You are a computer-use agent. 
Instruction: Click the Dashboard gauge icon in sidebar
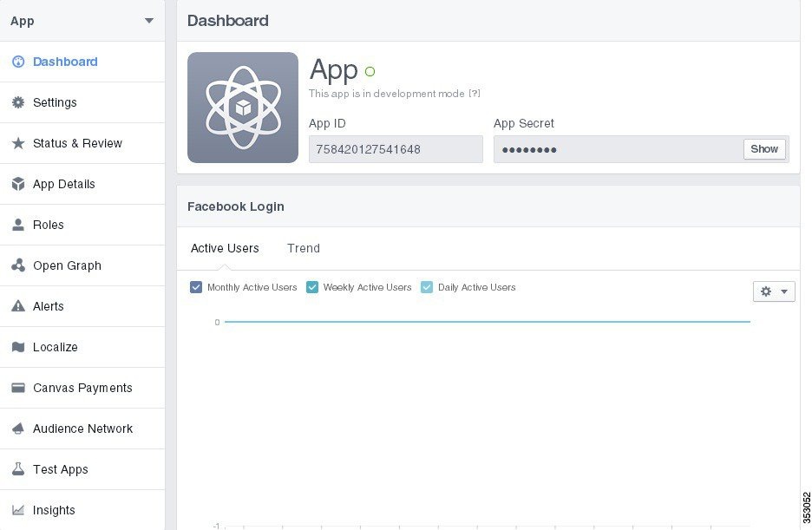pos(18,62)
